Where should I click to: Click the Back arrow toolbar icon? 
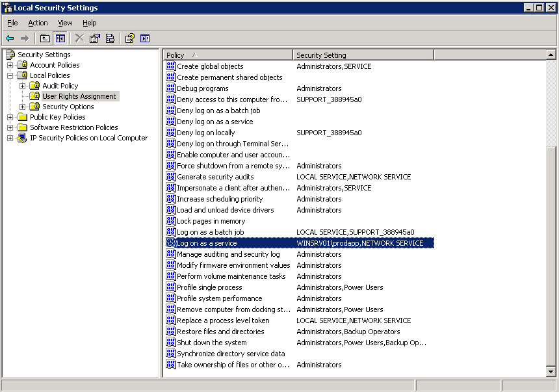pyautogui.click(x=10, y=38)
